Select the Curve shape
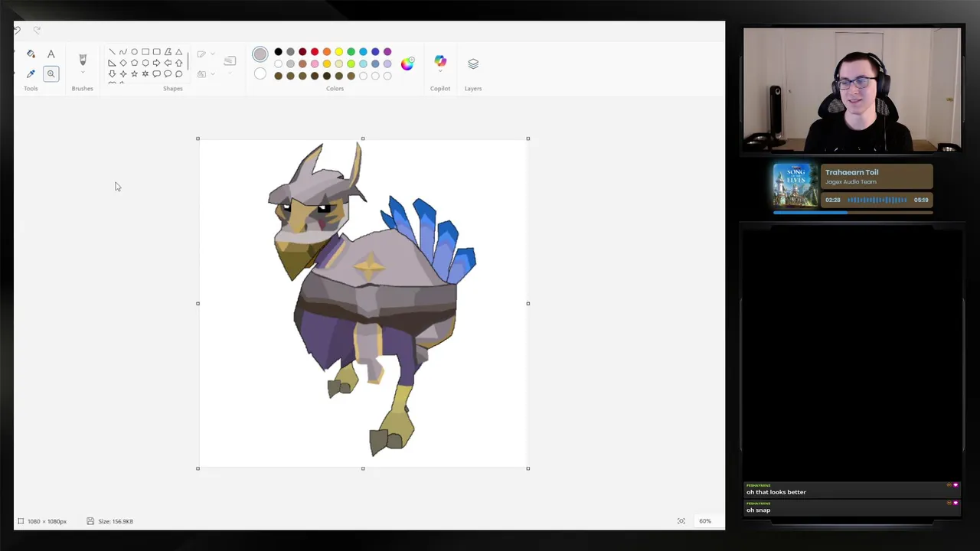Screen dimensions: 980x551 (123, 52)
